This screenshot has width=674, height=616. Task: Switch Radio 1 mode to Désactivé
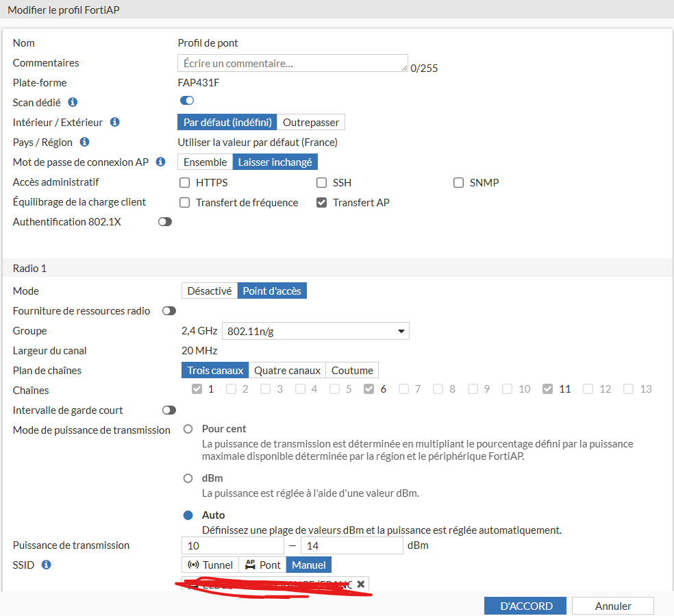click(x=209, y=291)
